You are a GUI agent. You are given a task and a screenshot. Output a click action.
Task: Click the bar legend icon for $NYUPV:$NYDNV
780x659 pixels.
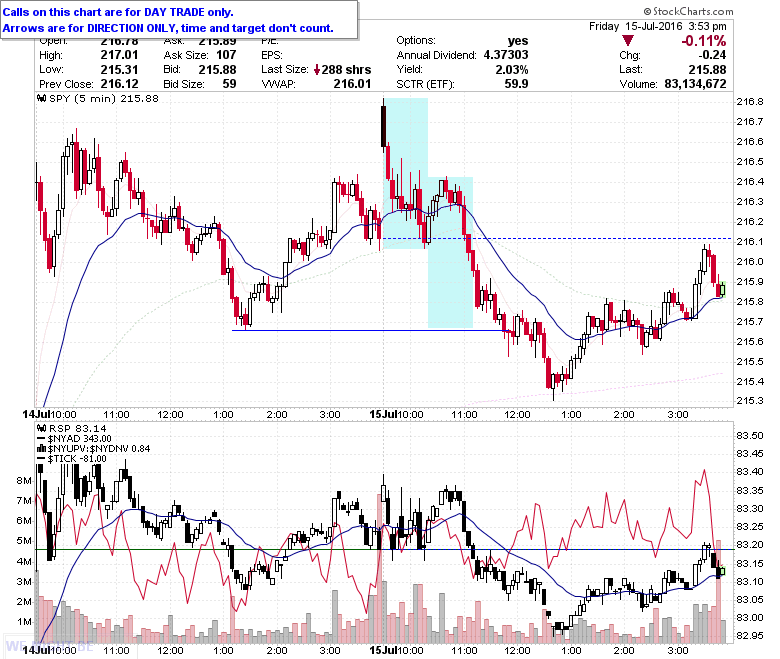42,449
